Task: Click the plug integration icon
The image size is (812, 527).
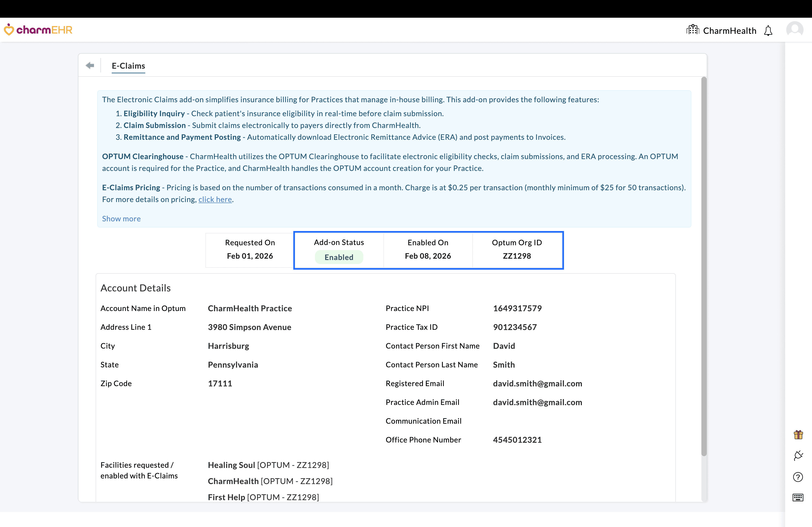Action: click(x=798, y=455)
